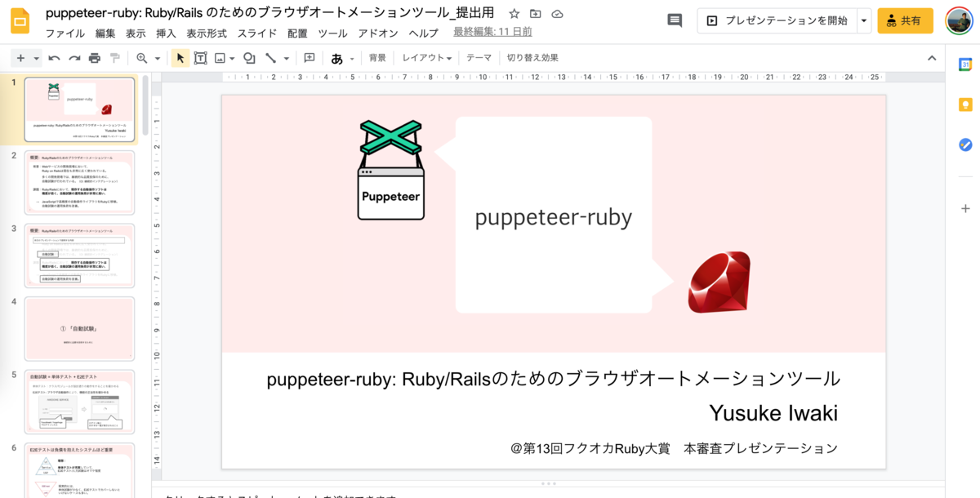
Task: Select the red Ruby gem image
Action: (719, 282)
